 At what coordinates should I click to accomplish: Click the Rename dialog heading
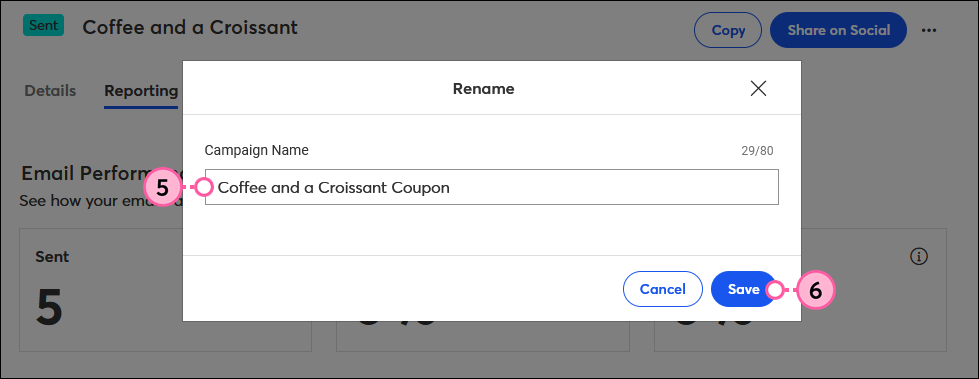coord(483,89)
